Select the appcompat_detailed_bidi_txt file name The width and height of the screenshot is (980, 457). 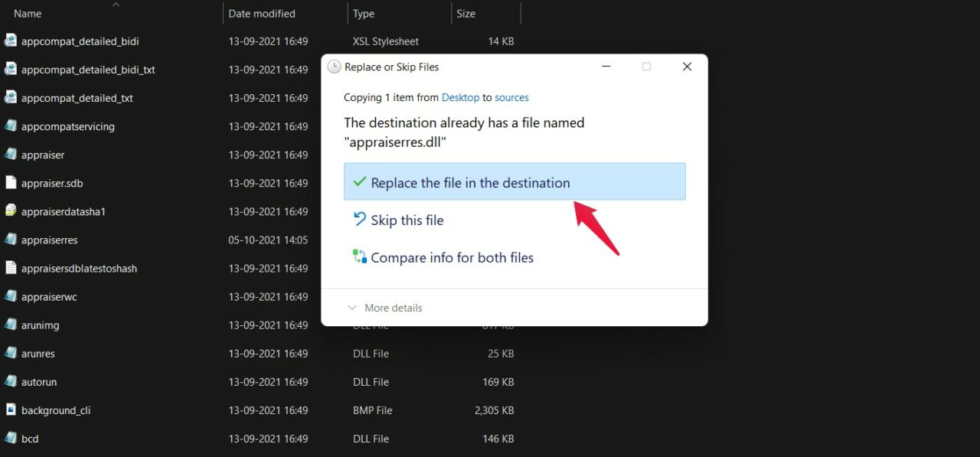(88, 70)
